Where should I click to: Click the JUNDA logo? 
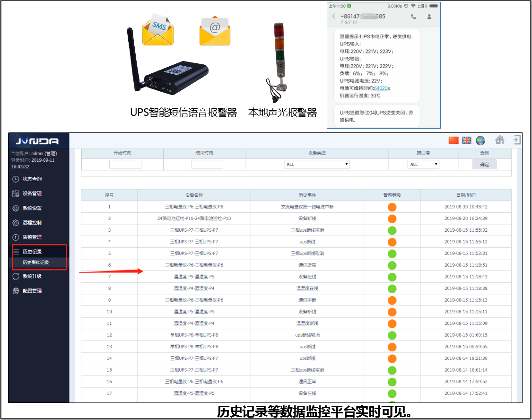tap(37, 141)
